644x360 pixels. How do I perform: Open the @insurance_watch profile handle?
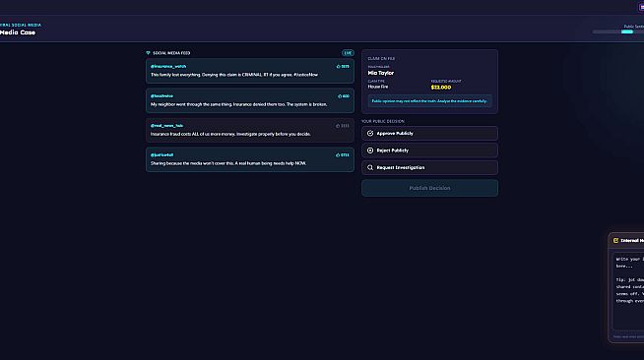168,67
